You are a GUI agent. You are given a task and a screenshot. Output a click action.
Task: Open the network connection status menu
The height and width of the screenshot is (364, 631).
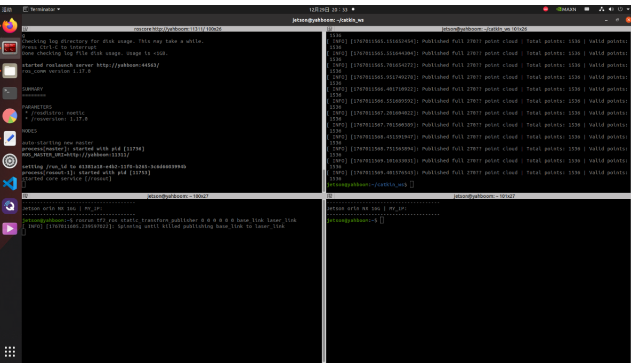coord(602,9)
